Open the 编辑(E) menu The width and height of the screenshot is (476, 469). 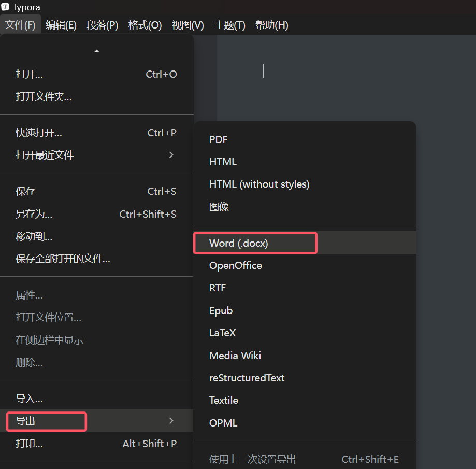61,25
